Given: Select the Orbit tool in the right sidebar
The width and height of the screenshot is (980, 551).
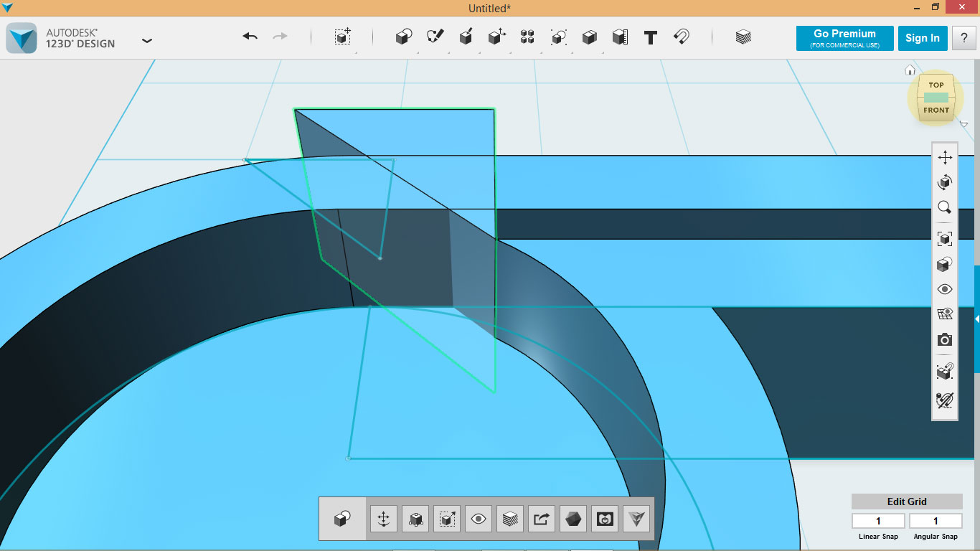Looking at the screenshot, I should point(945,182).
